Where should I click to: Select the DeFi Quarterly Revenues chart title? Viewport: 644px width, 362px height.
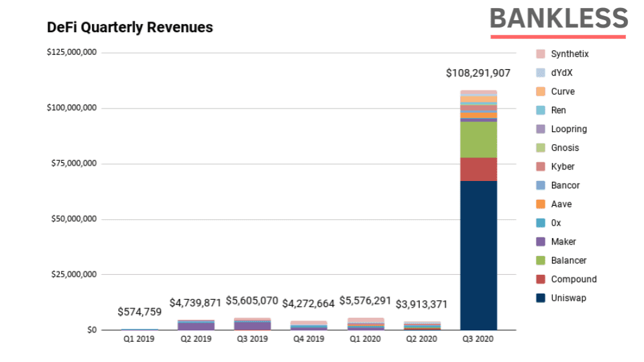click(x=129, y=27)
